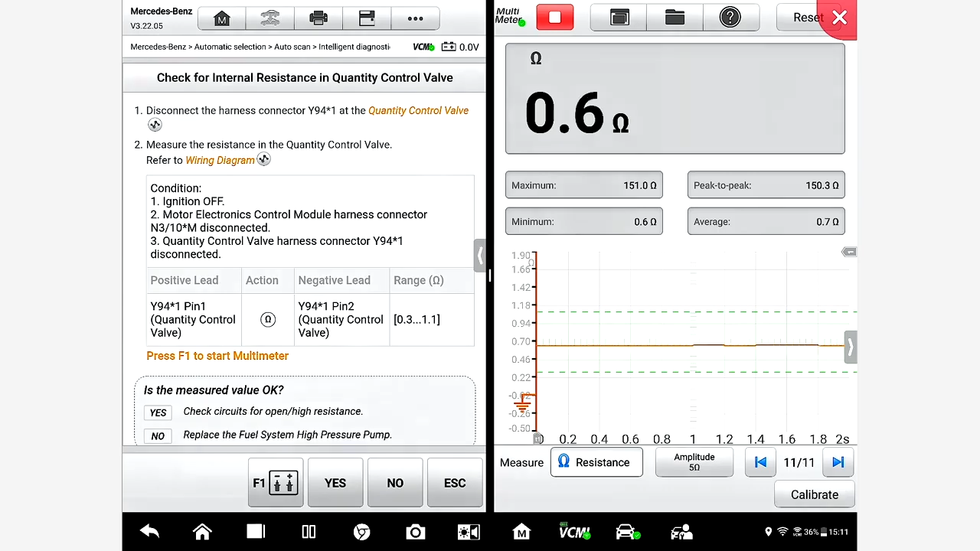This screenshot has height=551, width=980.
Task: Skip to the last waveform page with forward arrow
Action: (838, 462)
